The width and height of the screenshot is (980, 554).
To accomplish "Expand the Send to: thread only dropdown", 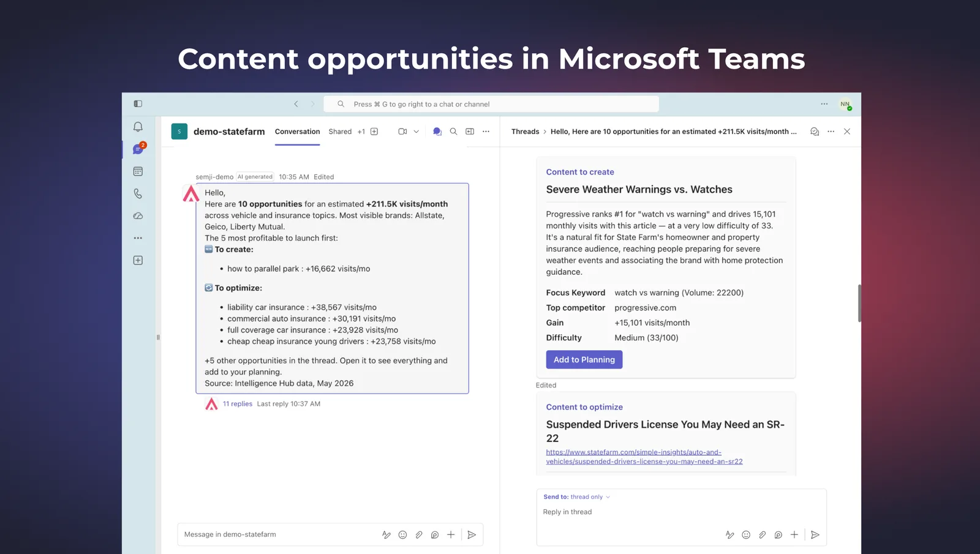I will coord(576,497).
